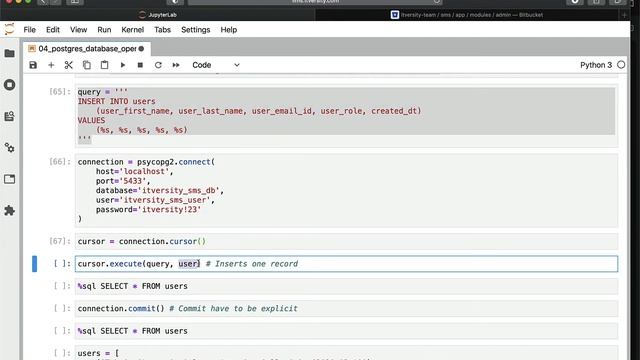Viewport: 640px width, 360px height.
Task: Select the psycopg2.connect cell
Action: [x=346, y=190]
